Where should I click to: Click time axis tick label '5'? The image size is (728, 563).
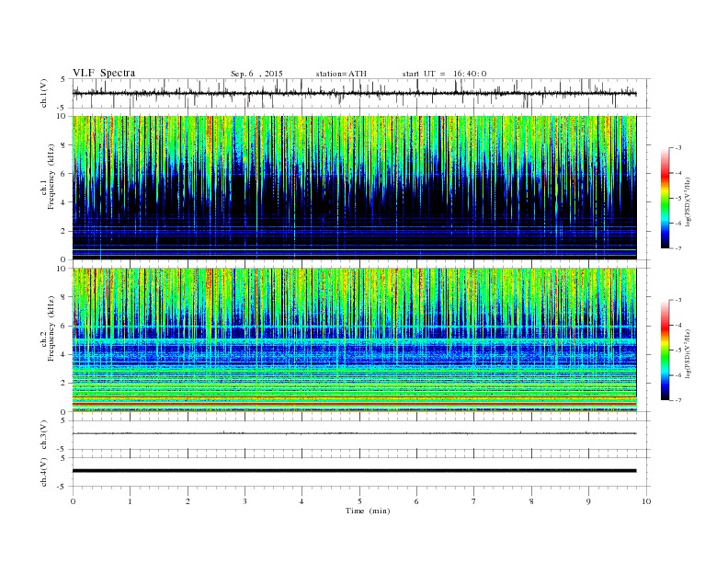click(359, 501)
